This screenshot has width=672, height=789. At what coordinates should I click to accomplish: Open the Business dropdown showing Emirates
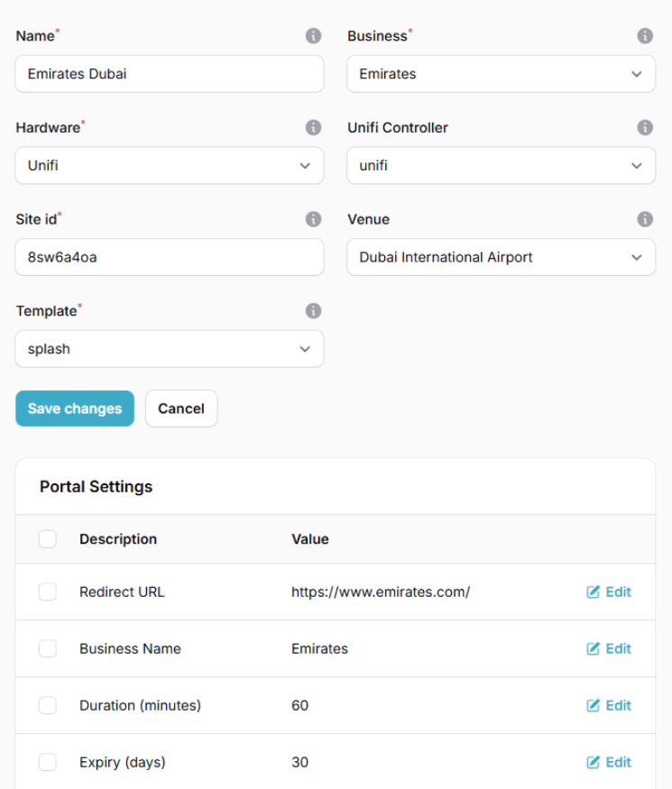[501, 74]
